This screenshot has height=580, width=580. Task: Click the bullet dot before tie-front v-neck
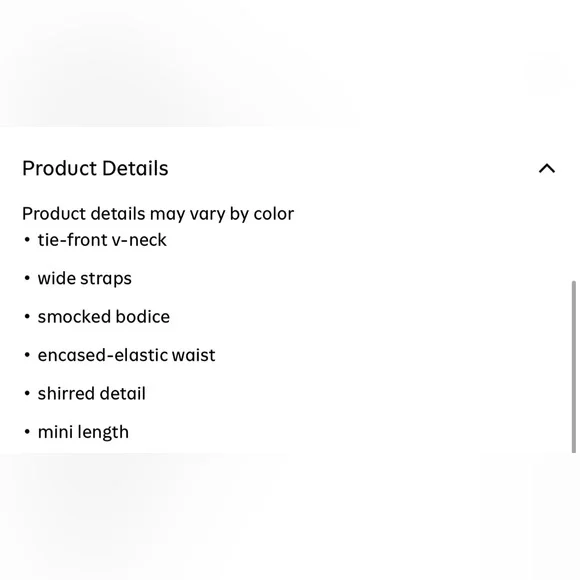tap(27, 240)
